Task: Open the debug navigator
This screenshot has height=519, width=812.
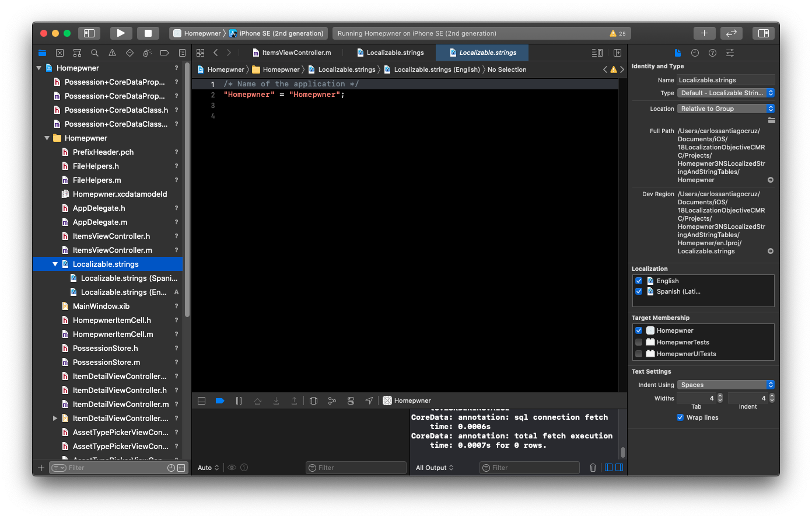Action: tap(147, 53)
